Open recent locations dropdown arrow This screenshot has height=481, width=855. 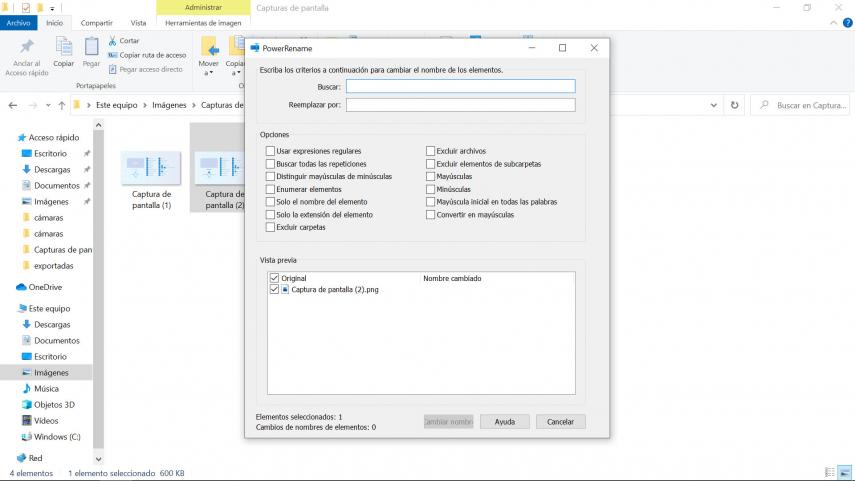coord(48,105)
